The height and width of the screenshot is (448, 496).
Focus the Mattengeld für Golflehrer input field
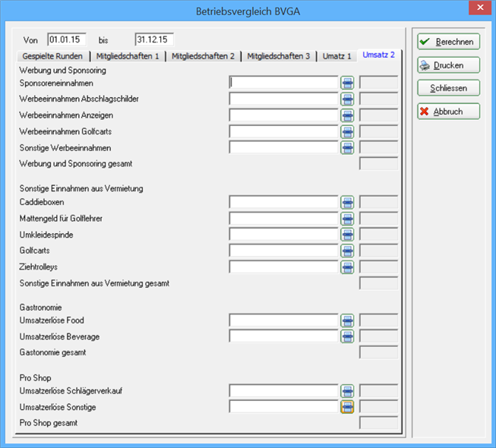tap(284, 218)
